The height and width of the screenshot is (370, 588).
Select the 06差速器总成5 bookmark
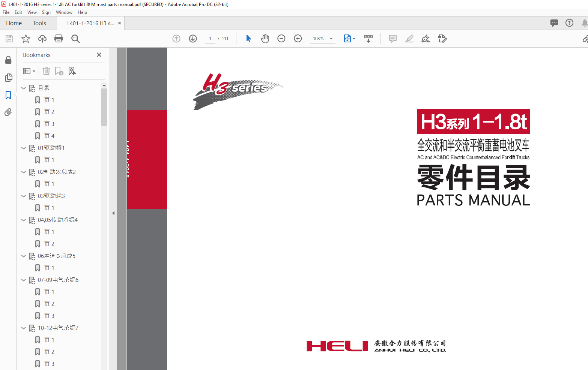[56, 256]
